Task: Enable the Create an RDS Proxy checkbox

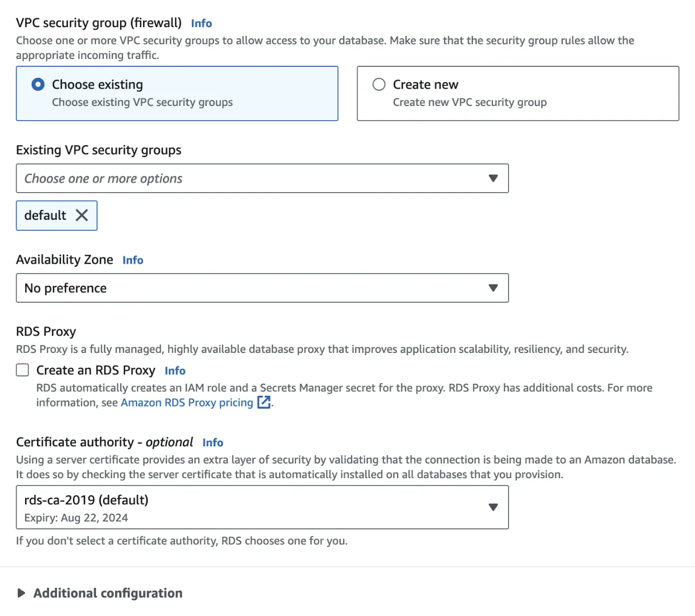Action: pos(22,370)
